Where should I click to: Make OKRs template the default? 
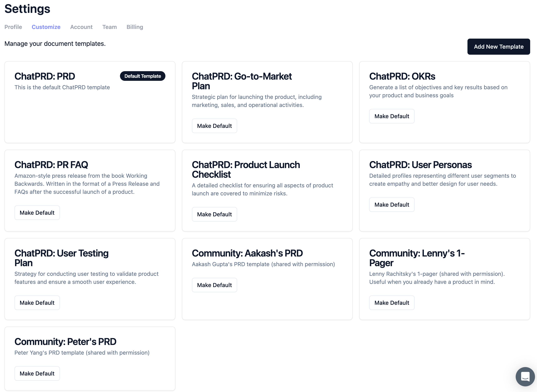tap(391, 116)
